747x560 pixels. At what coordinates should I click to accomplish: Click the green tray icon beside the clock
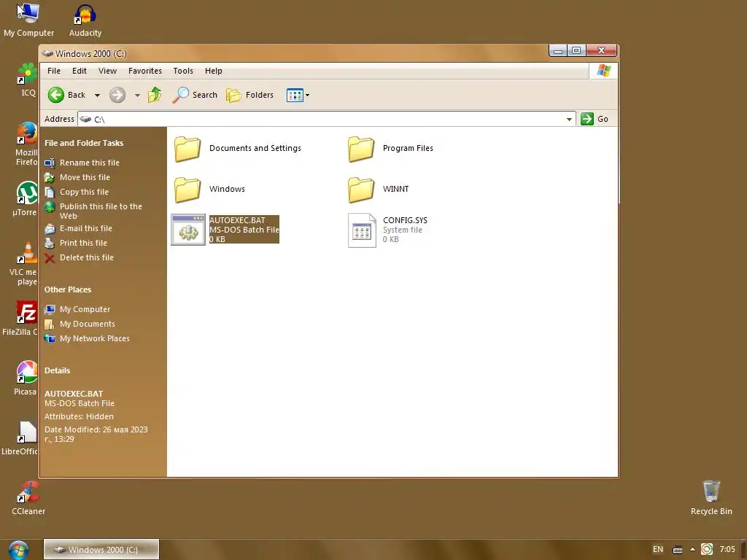click(x=707, y=550)
